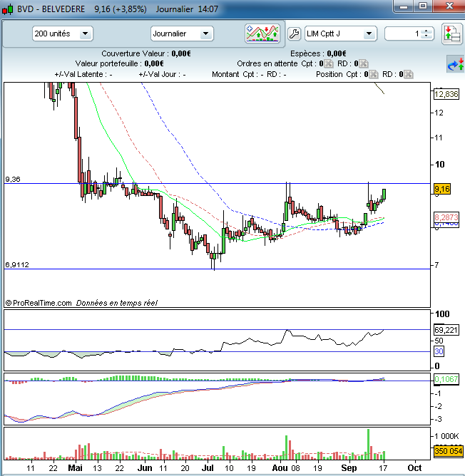The width and height of the screenshot is (465, 476).
Task: Open the indicators chart icon button
Action: coord(262,33)
